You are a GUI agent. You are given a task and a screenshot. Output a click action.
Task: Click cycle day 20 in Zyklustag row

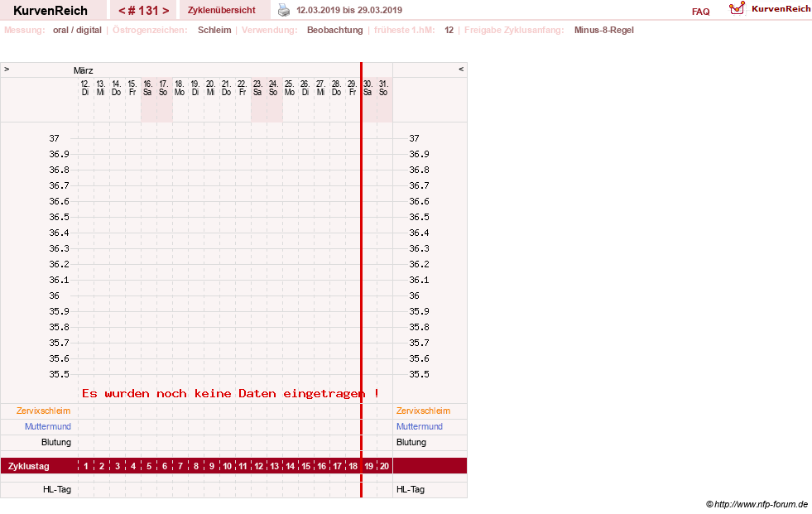[384, 466]
